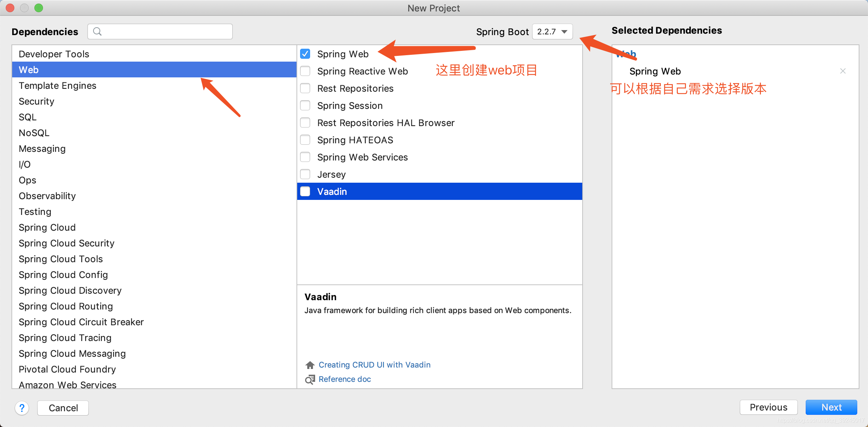This screenshot has height=427, width=868.
Task: Click the Spring HATEOAS dependency label
Action: coord(355,140)
